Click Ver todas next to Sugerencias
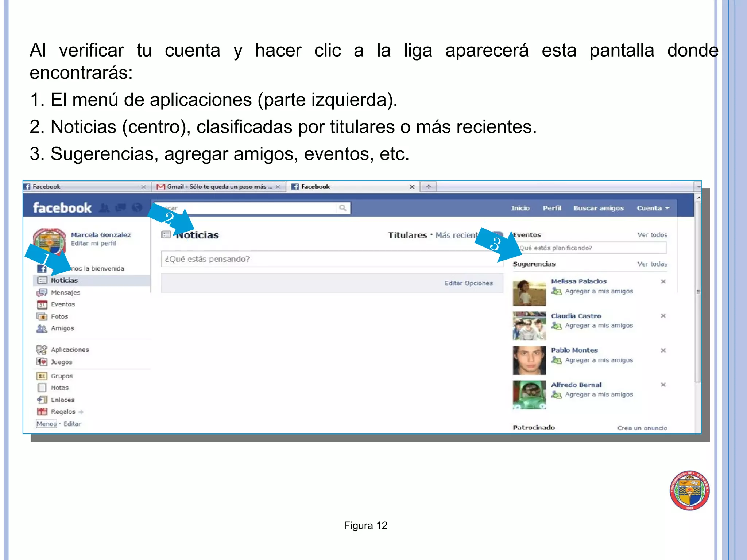Viewport: 747px width, 560px height. coord(652,264)
